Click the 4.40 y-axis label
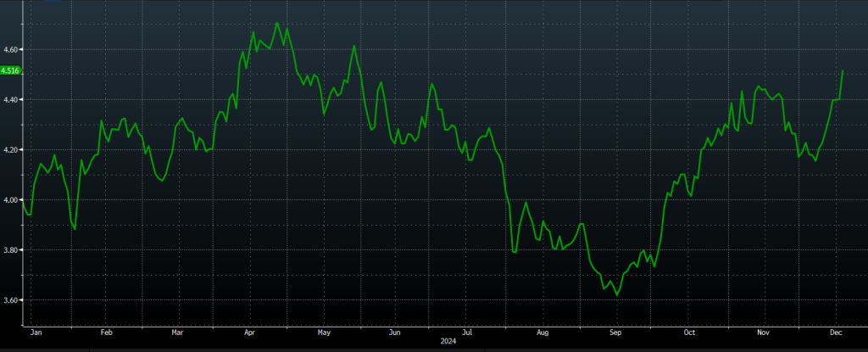 tap(12, 100)
